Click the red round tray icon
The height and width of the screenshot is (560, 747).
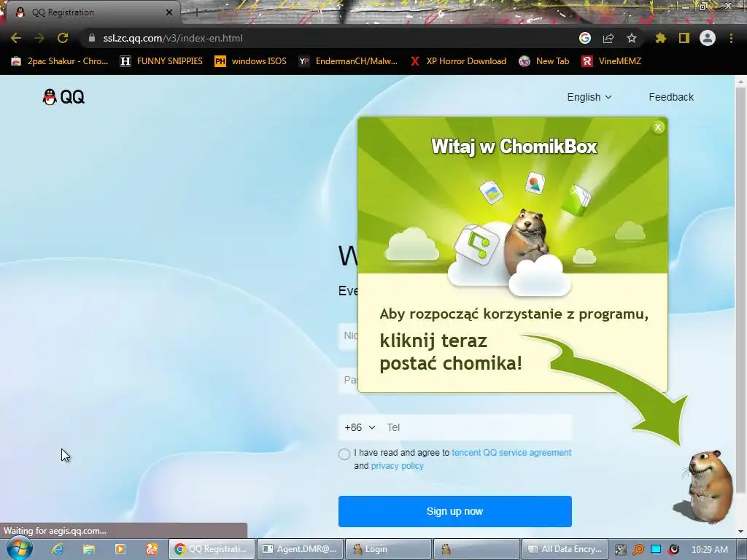pos(673,550)
